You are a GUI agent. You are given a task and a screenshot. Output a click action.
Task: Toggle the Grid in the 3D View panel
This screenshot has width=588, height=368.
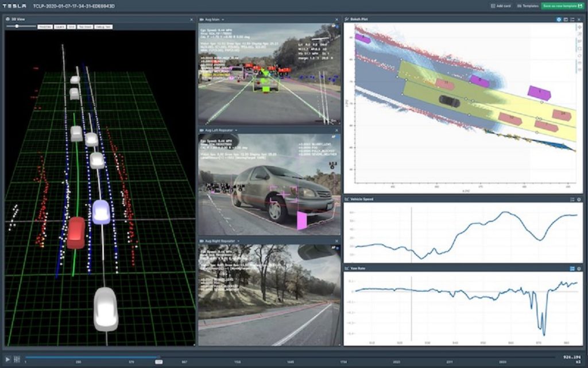point(72,26)
